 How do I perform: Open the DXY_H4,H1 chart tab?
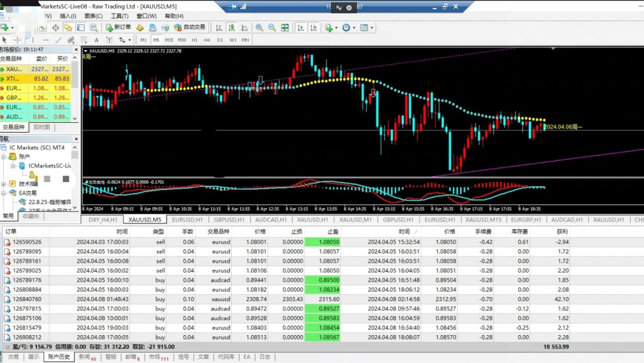click(x=103, y=220)
